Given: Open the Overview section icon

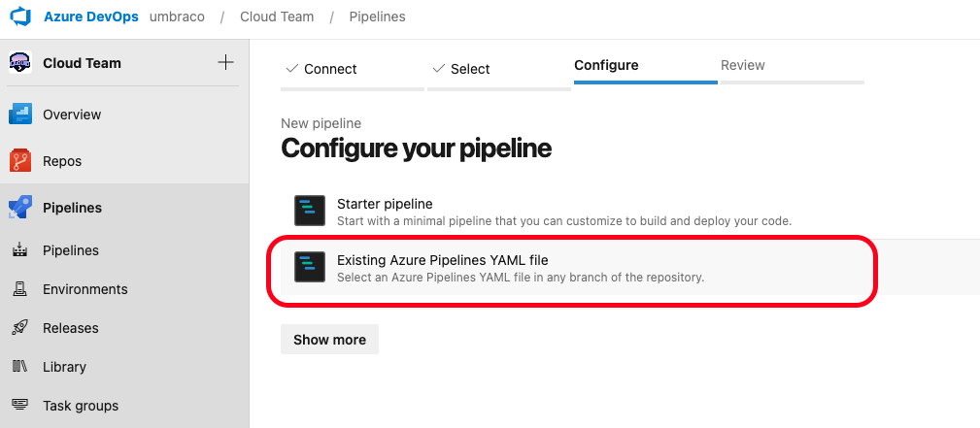Looking at the screenshot, I should click(x=20, y=115).
